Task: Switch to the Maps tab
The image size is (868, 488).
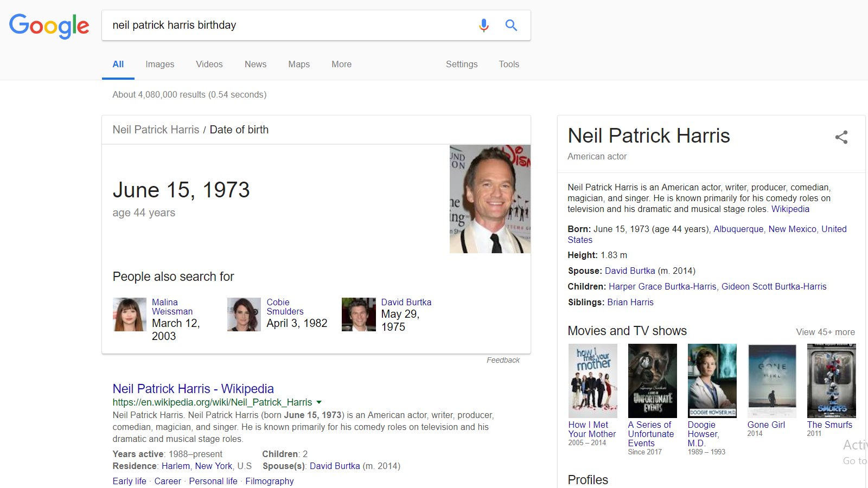Action: point(299,64)
